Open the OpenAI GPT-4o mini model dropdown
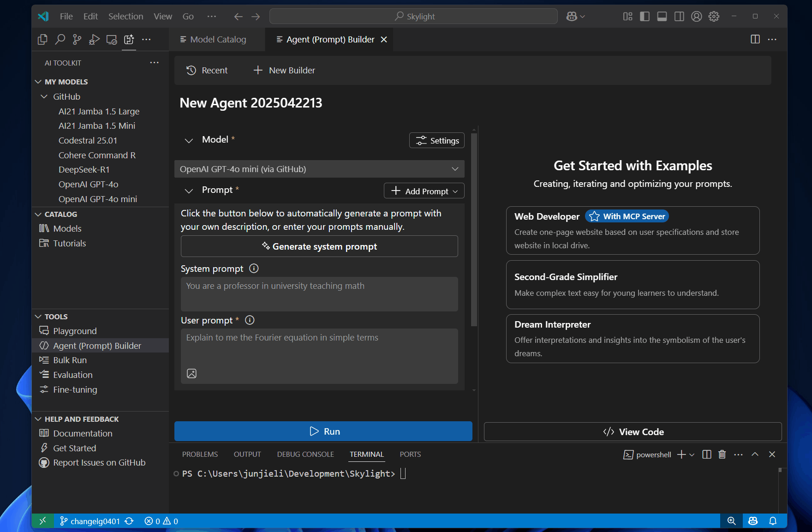 click(319, 169)
